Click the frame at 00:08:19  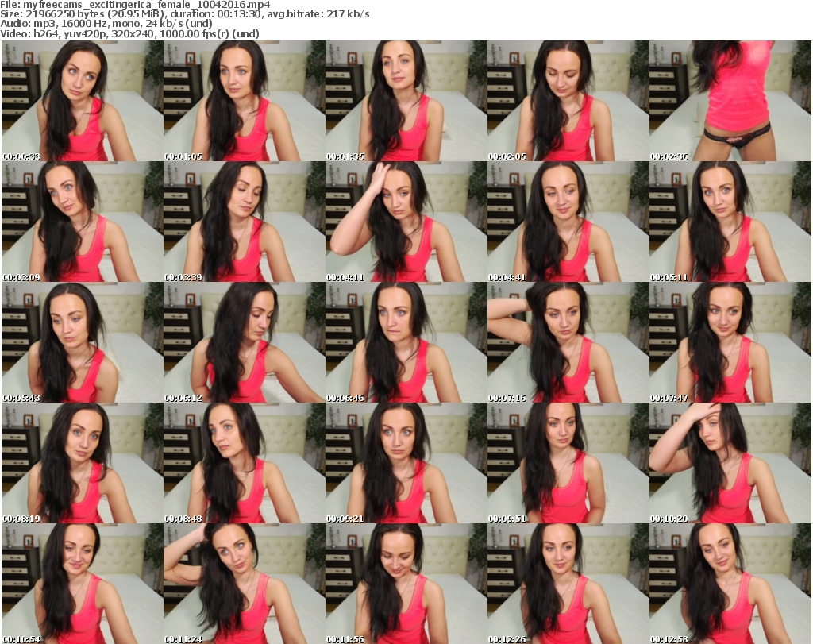(82, 463)
